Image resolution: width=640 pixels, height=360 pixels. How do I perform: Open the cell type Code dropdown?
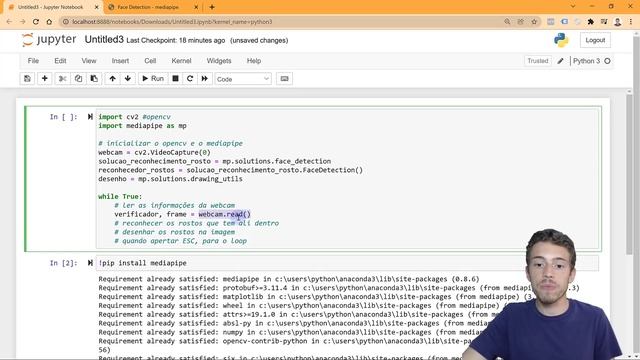point(243,79)
